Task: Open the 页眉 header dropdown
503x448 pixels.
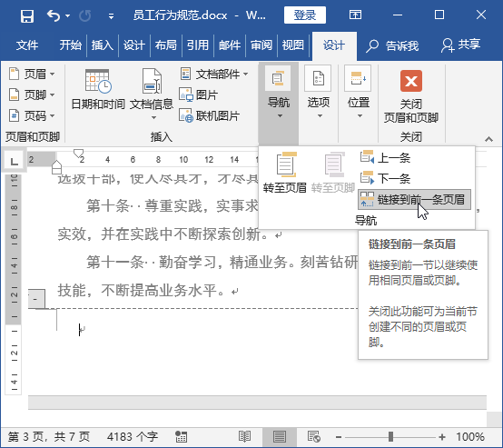Action: pyautogui.click(x=32, y=74)
